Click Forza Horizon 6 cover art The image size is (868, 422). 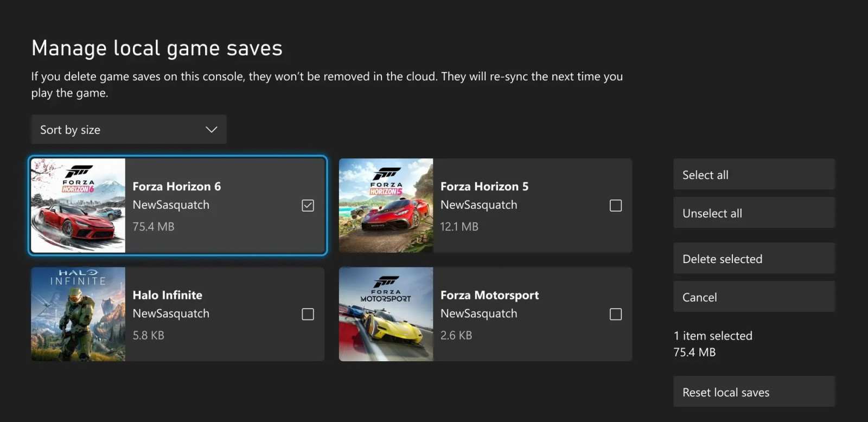pos(78,206)
